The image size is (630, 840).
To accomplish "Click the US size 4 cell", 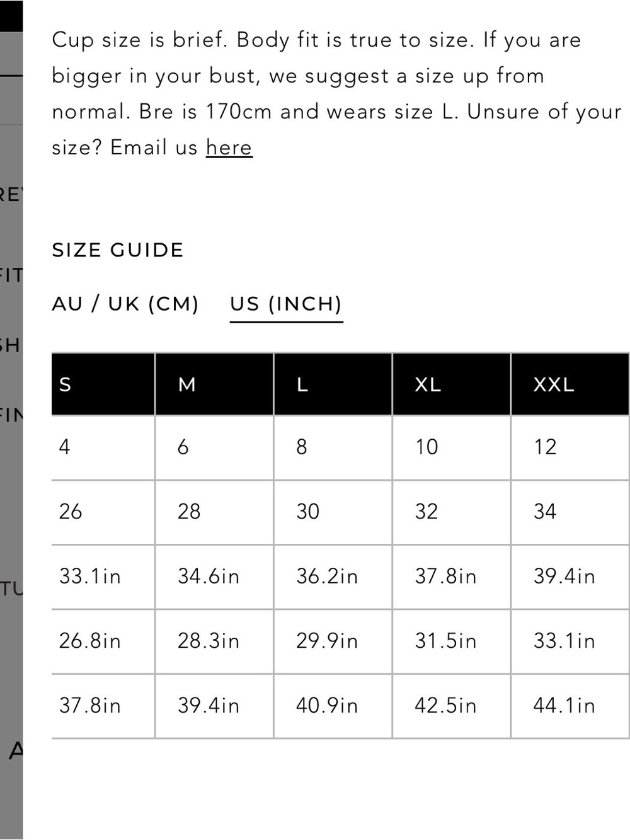I will click(x=103, y=447).
